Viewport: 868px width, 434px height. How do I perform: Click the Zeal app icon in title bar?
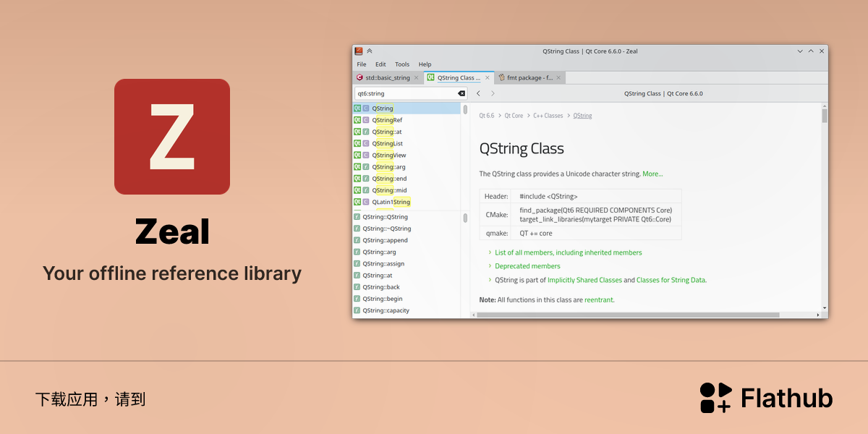pyautogui.click(x=358, y=51)
